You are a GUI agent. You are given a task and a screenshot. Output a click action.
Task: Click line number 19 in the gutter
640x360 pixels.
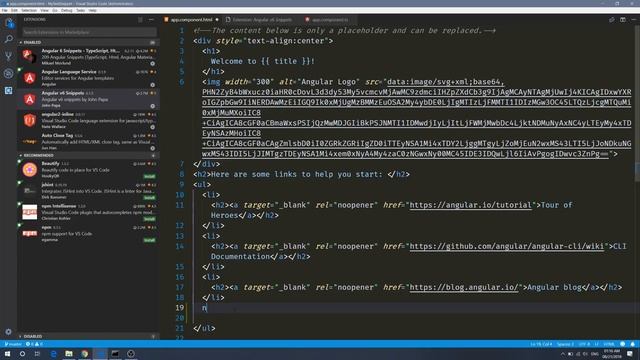click(x=180, y=308)
